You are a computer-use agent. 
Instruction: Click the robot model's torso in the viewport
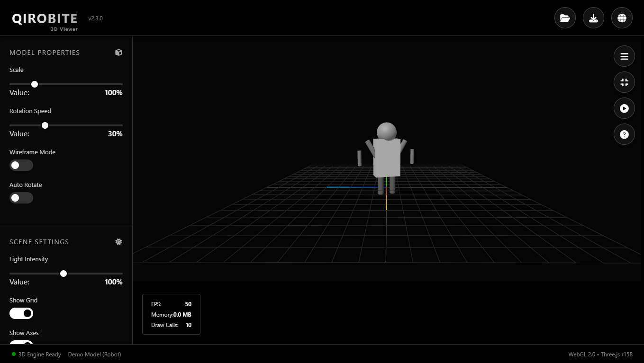point(387,158)
